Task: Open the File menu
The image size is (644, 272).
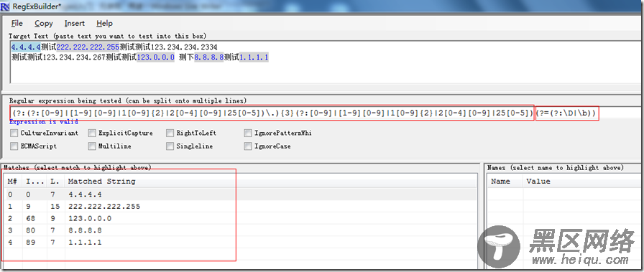Action: tap(17, 24)
